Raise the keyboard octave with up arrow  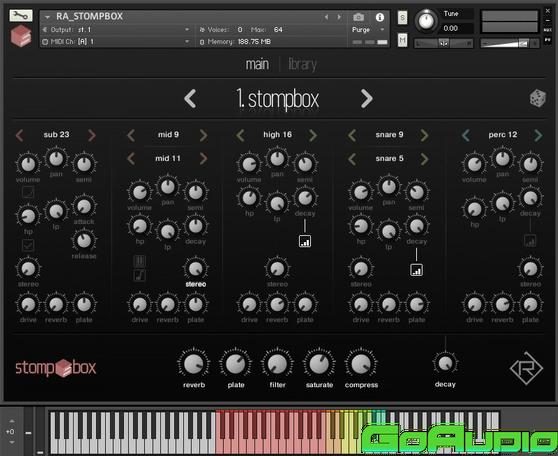click(x=11, y=421)
